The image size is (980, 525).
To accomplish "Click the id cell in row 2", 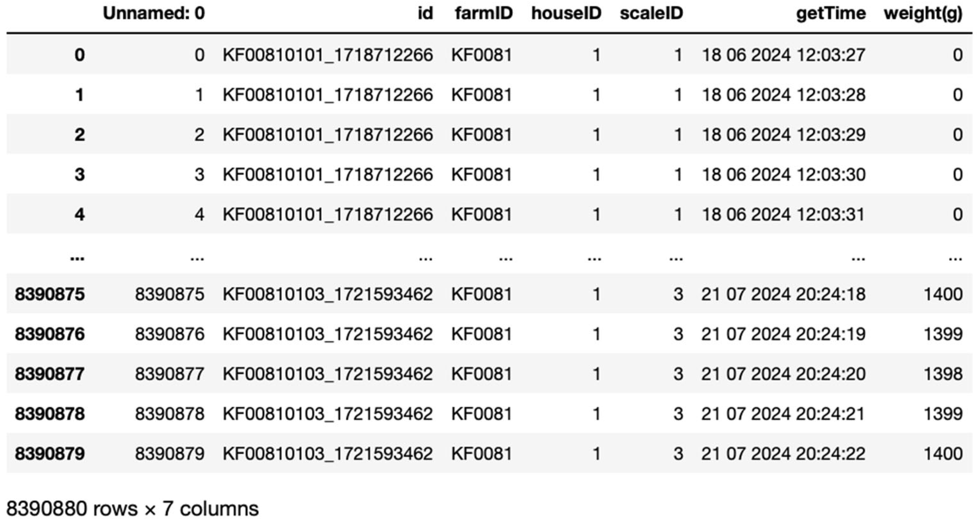I will [x=328, y=135].
